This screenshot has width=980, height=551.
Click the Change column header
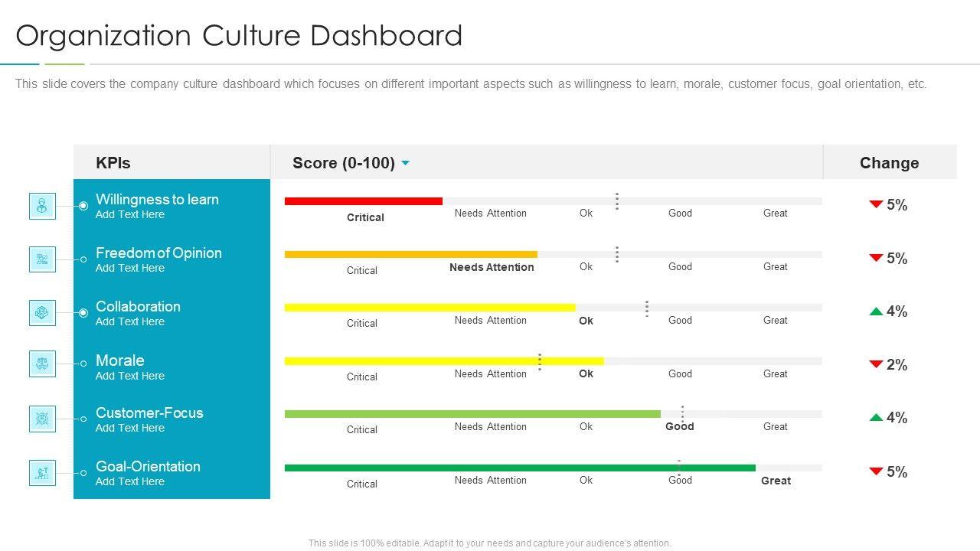pos(889,163)
